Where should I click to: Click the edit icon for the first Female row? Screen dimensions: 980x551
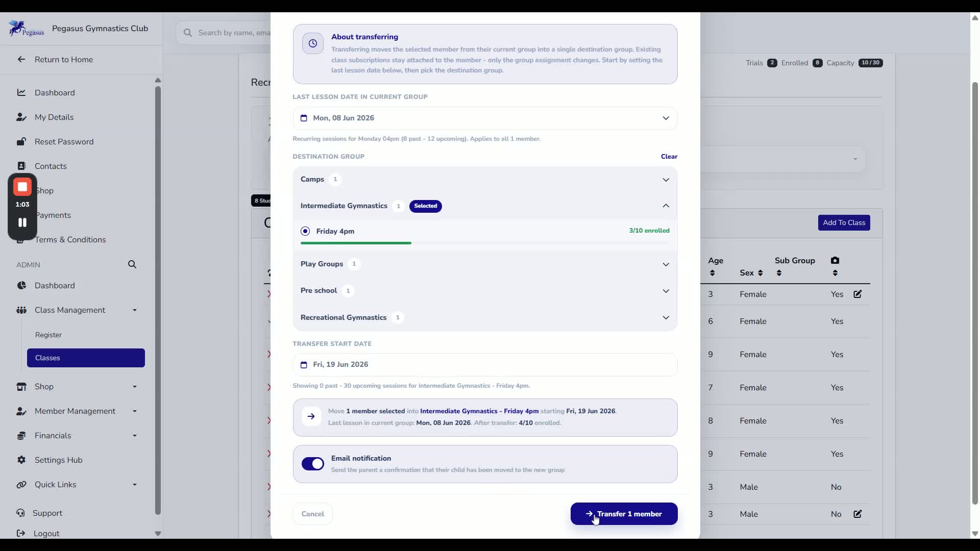[857, 294]
